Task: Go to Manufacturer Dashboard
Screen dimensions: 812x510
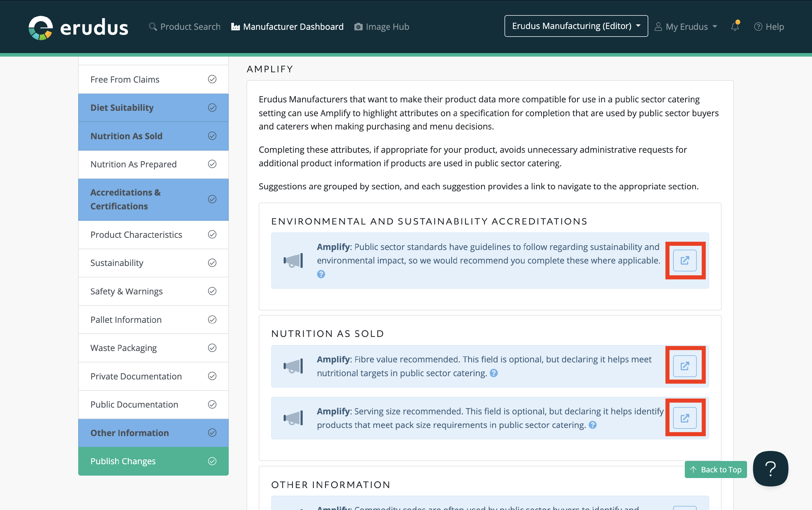Action: [287, 27]
